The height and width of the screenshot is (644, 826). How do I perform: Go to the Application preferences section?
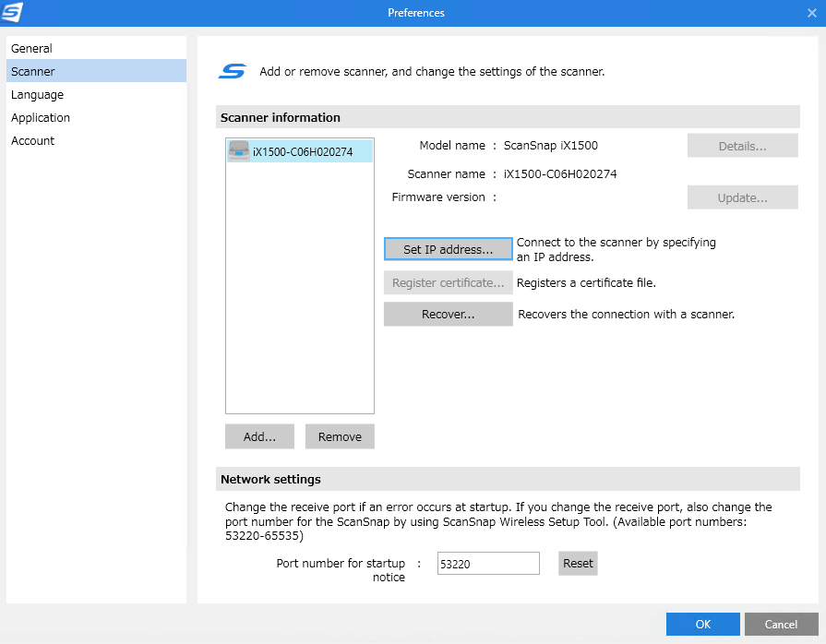tap(41, 117)
